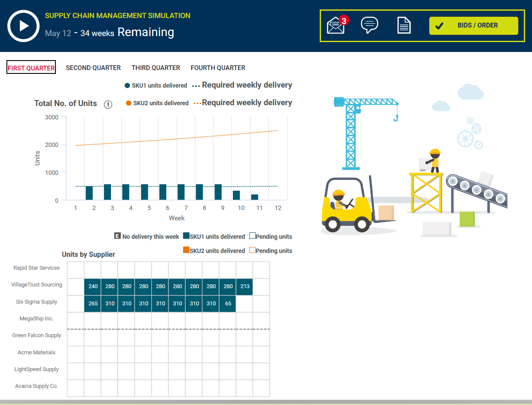Screen dimensions: 532x405
Task: Select the 240 units cell for VillageTrust Sourcing
Action: [x=92, y=286]
